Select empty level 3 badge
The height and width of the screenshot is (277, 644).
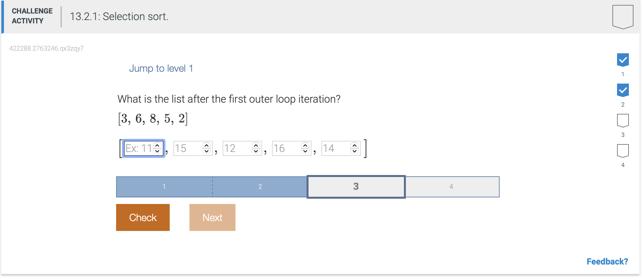pos(623,120)
